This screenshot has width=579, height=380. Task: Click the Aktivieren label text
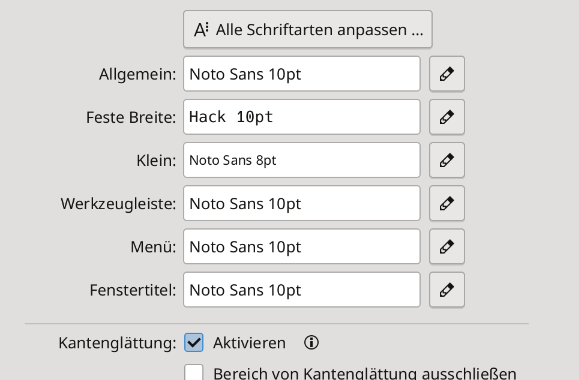pyautogui.click(x=249, y=343)
